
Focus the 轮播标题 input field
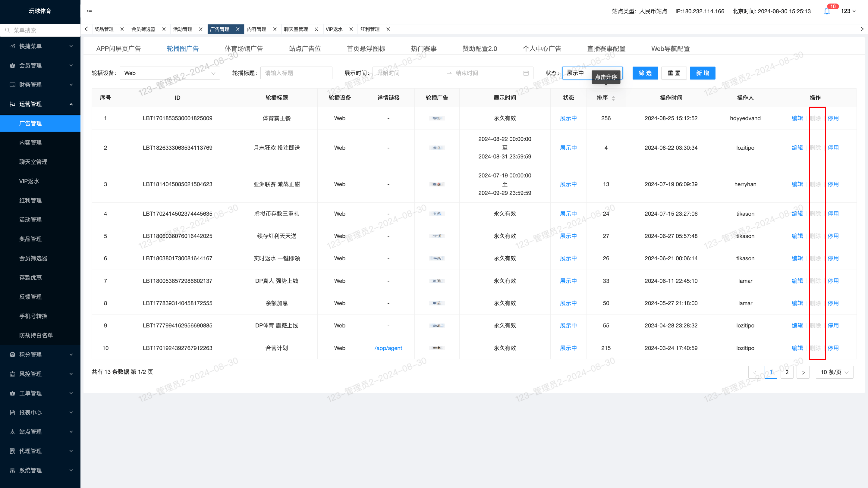[x=296, y=73]
